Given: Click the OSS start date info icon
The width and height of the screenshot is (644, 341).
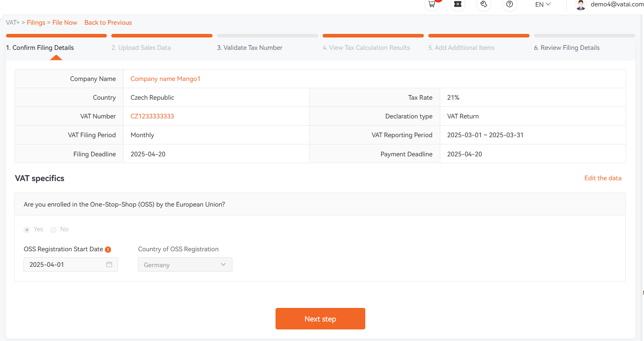Looking at the screenshot, I should point(108,249).
